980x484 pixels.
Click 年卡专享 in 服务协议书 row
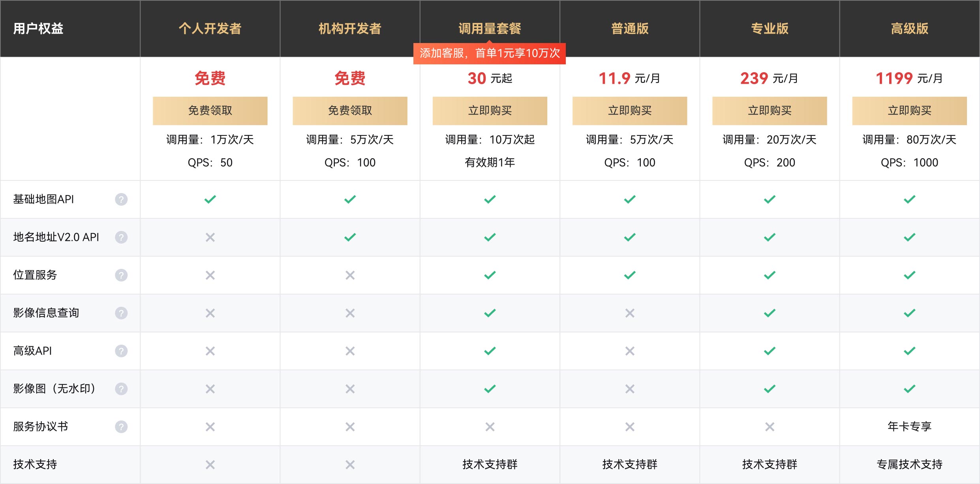[x=909, y=426]
